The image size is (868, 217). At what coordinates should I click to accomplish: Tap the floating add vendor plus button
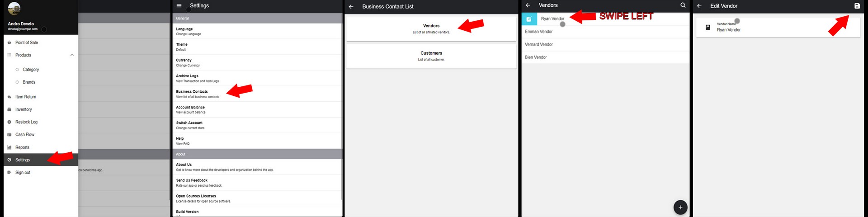[x=680, y=207]
